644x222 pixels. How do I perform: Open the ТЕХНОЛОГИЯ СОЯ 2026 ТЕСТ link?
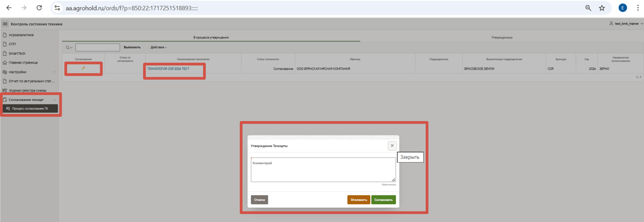point(168,69)
